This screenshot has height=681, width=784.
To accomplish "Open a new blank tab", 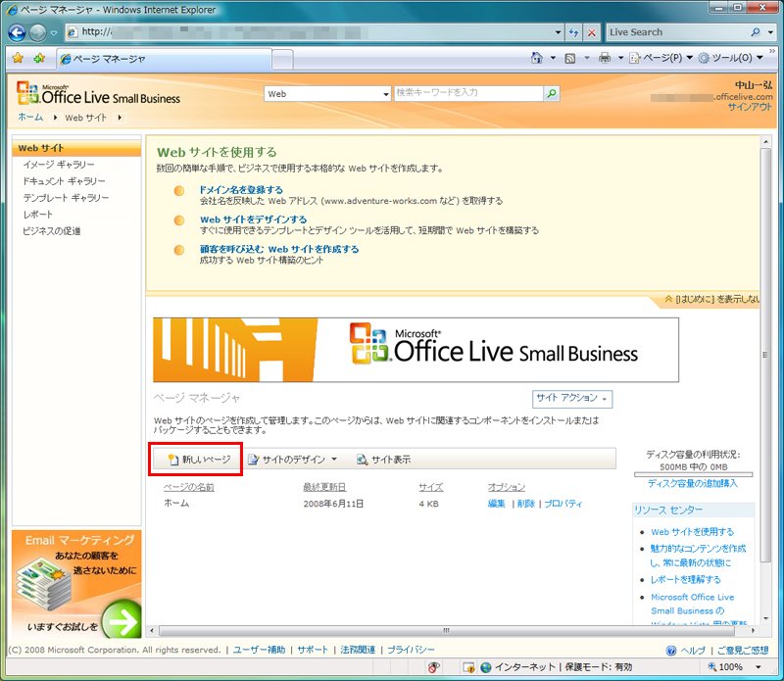I will tap(282, 60).
